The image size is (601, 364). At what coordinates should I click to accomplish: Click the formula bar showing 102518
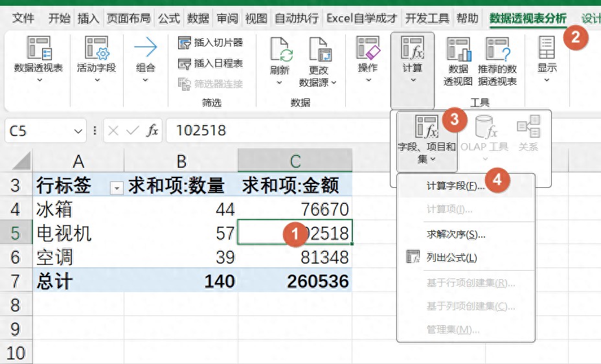click(x=324, y=131)
